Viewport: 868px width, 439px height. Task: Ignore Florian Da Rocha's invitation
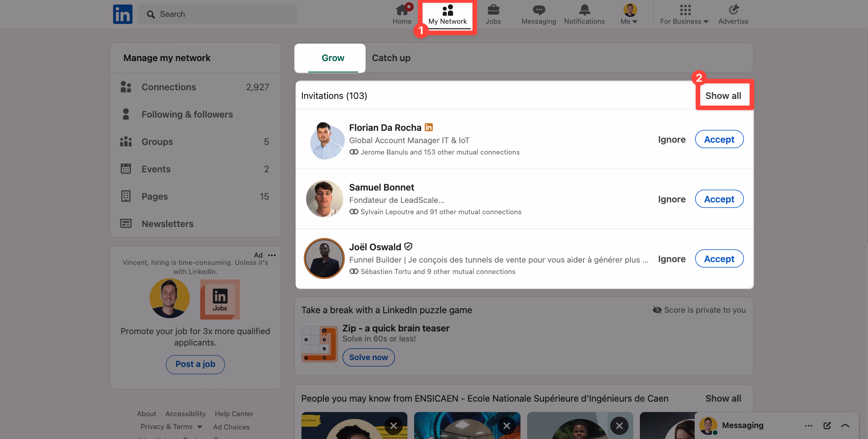(x=671, y=139)
